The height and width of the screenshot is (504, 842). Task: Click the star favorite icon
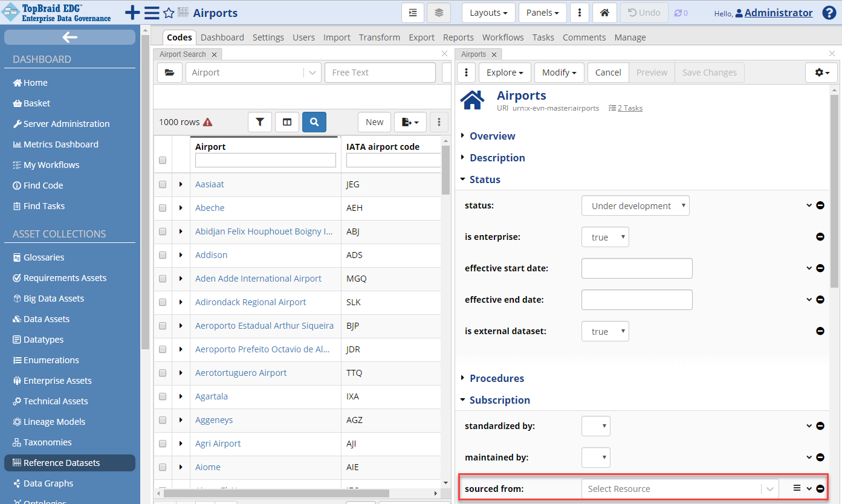point(169,13)
